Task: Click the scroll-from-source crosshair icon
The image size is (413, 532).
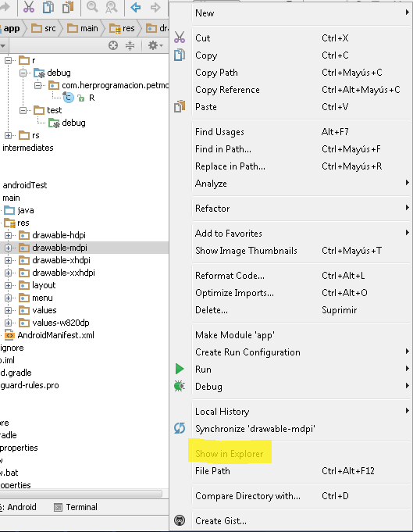Action: (x=113, y=45)
